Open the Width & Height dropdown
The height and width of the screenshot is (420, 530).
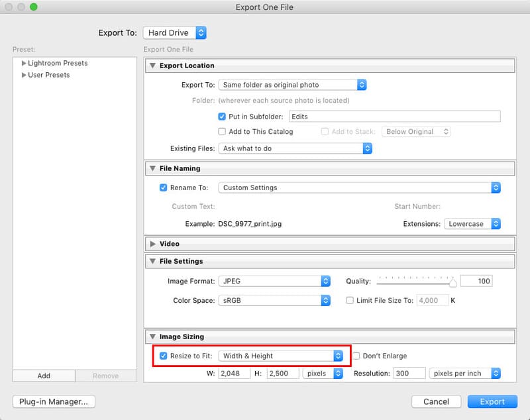(280, 356)
